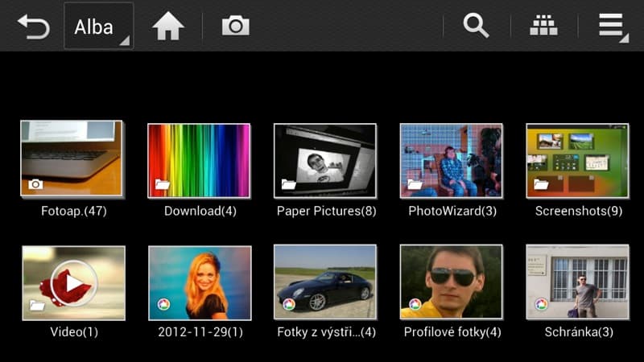Select the label Paper Pictures(8)

(x=327, y=211)
